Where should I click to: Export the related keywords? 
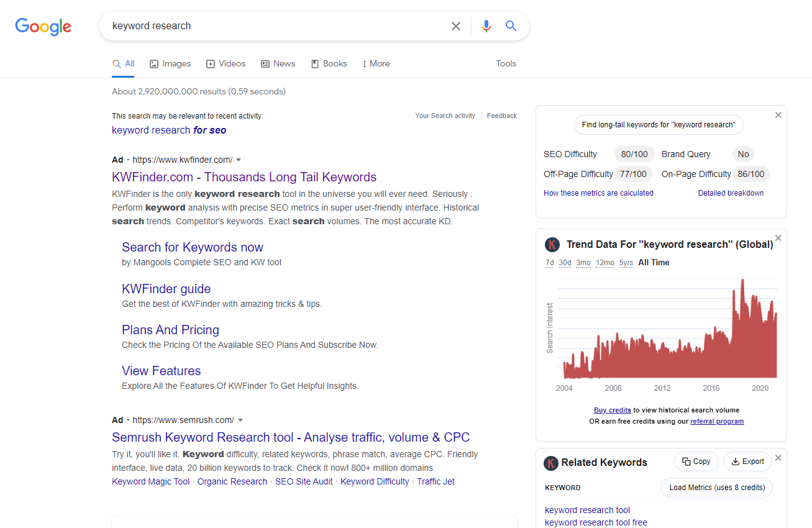pyautogui.click(x=747, y=462)
